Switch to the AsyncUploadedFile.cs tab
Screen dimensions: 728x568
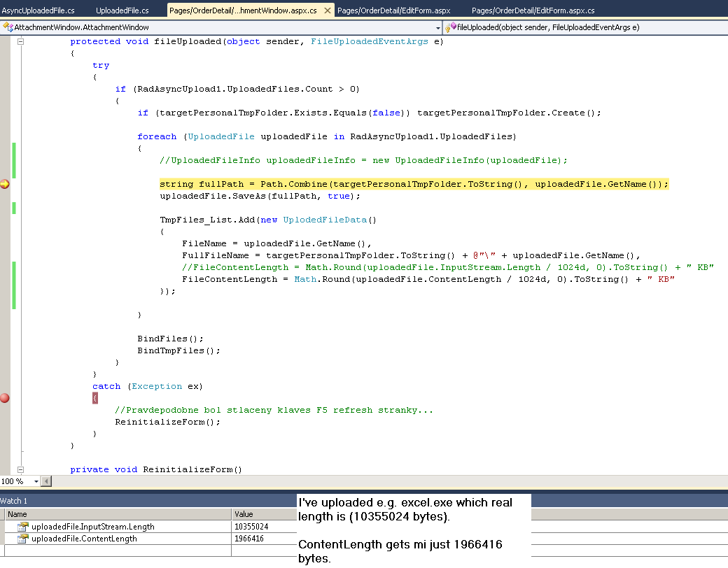[38, 10]
